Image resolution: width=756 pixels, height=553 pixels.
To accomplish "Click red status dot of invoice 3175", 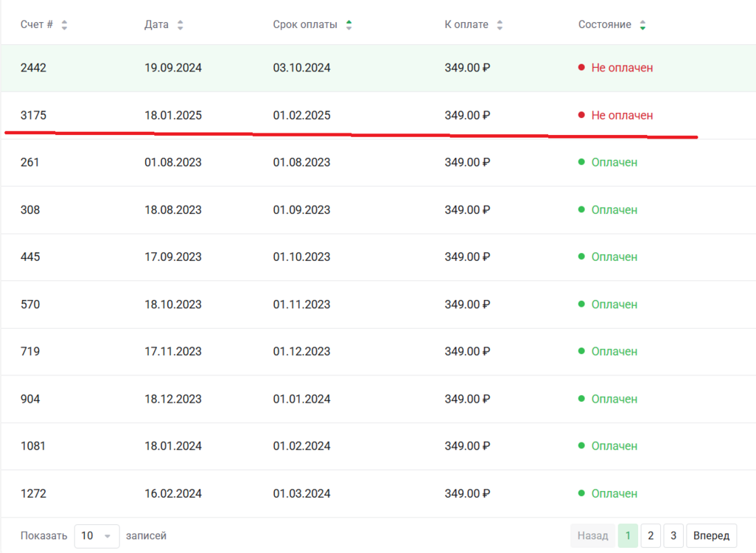I will (x=581, y=115).
